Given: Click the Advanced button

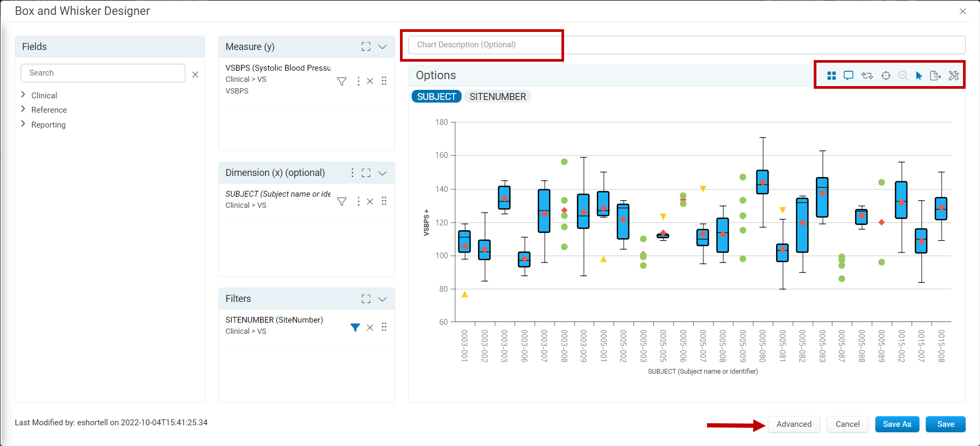Looking at the screenshot, I should point(794,424).
